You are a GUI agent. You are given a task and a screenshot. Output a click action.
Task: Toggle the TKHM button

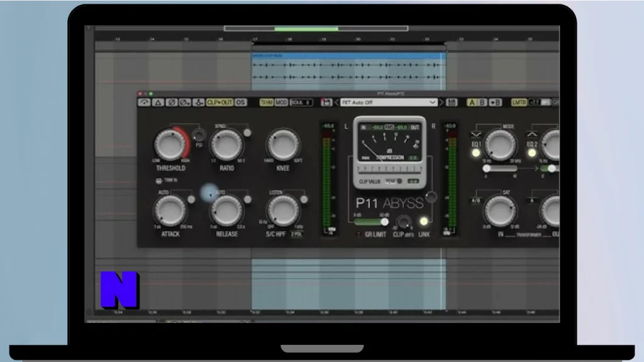(266, 102)
